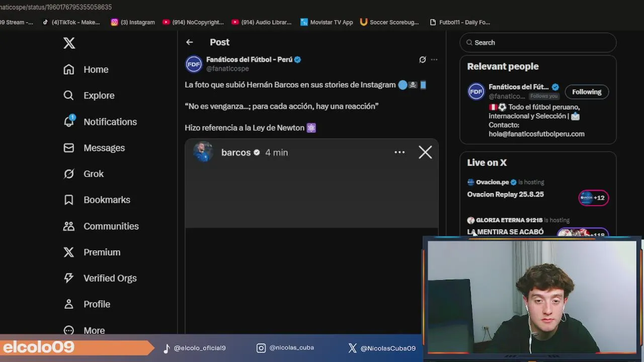This screenshot has width=644, height=362.
Task: Open three-dot menu in barcos story image
Action: 399,152
